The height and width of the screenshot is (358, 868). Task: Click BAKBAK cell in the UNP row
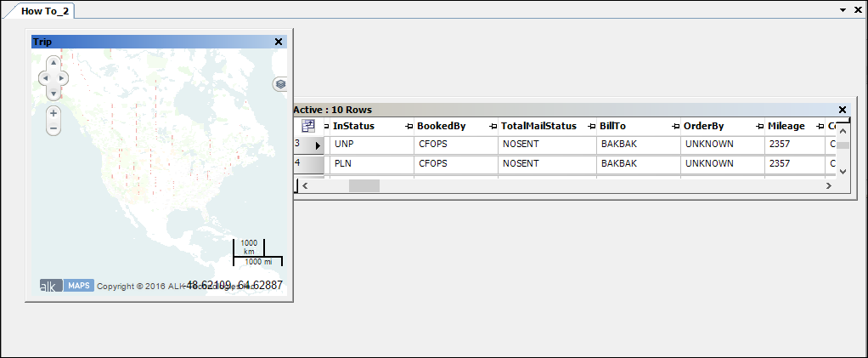point(639,145)
